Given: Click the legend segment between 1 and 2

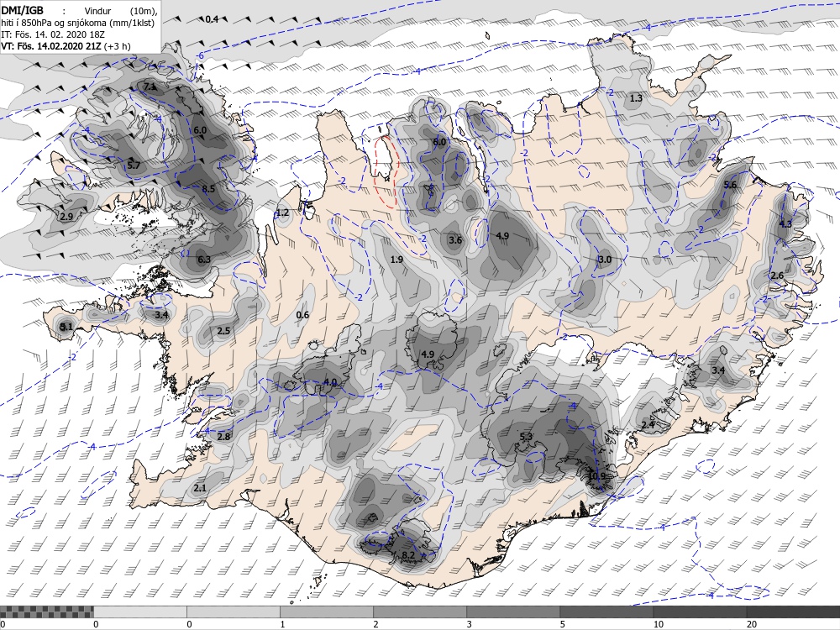Looking at the screenshot, I should click(x=327, y=612).
